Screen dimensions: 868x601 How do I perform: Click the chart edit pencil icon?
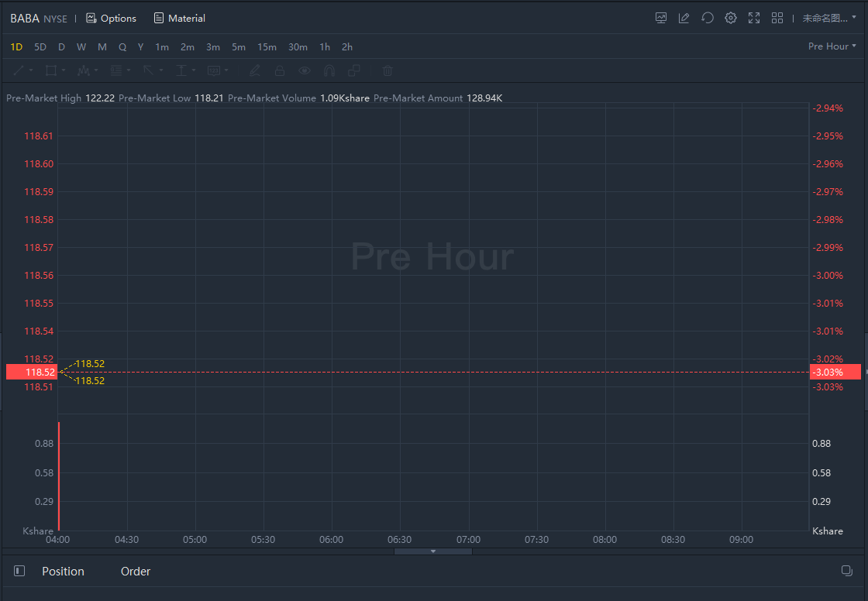tap(684, 18)
